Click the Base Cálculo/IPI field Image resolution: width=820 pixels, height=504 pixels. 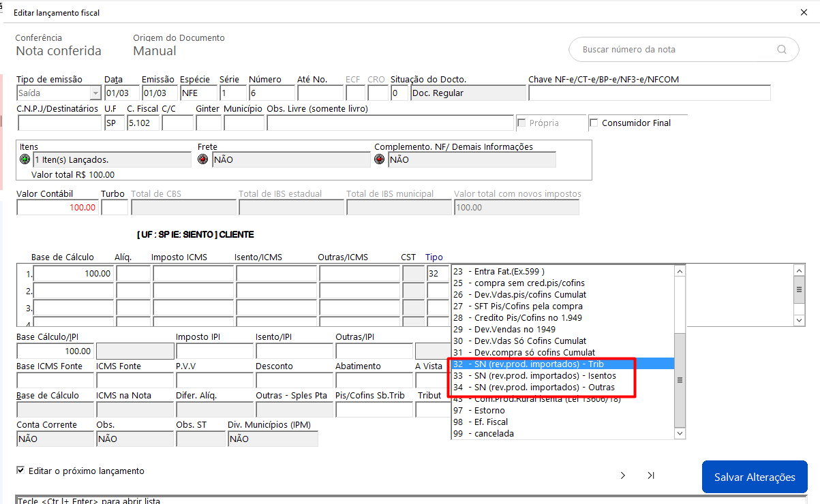click(55, 351)
